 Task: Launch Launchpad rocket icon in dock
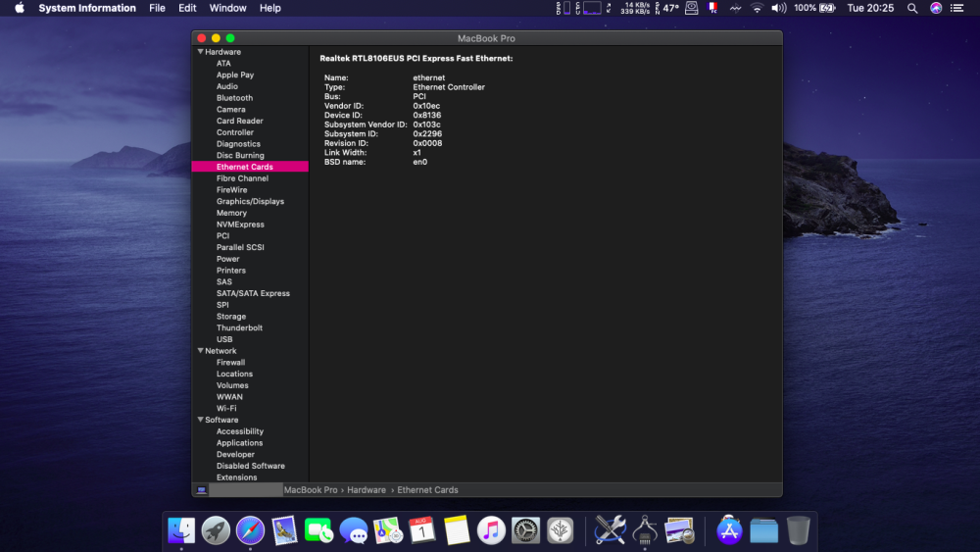coord(216,530)
